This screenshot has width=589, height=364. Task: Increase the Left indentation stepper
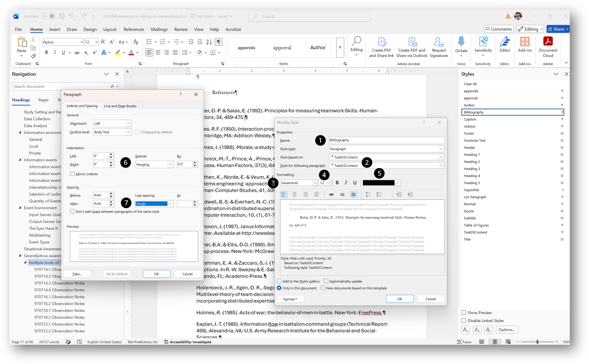111,154
